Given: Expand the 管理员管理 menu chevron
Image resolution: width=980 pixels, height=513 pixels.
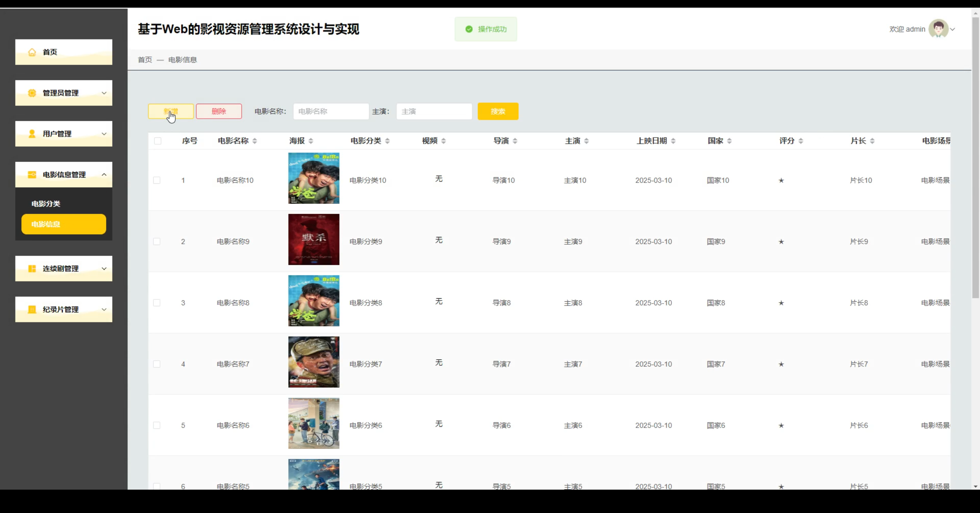Looking at the screenshot, I should click(105, 93).
